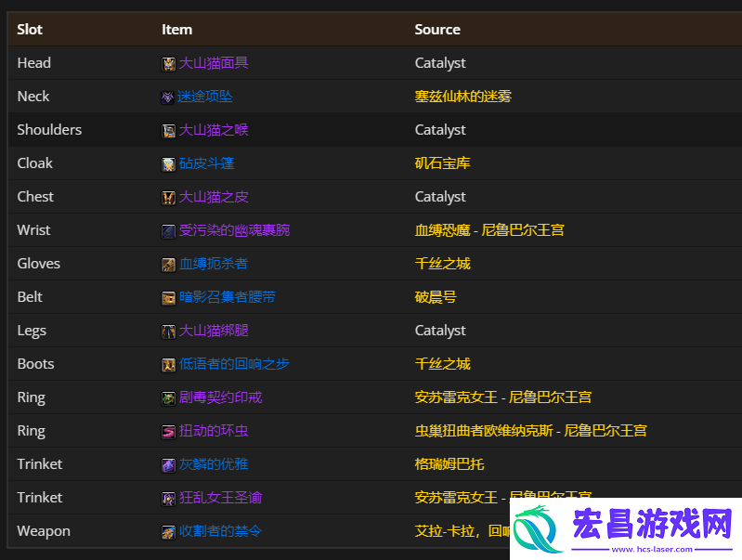Open the 血缚恐魔 - 尼鲁巴尔王宫 source link

[x=489, y=230]
